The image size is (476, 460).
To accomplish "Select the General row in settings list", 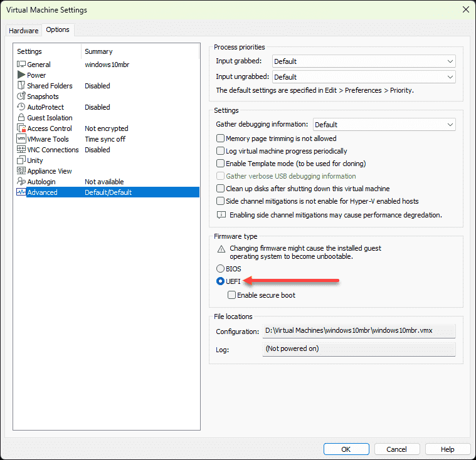I will coord(108,65).
